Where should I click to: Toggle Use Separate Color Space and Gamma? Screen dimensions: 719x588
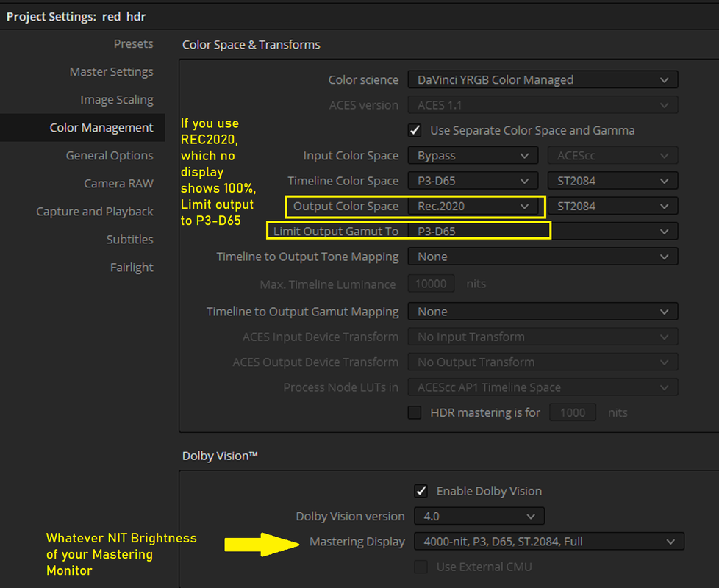[x=415, y=131]
